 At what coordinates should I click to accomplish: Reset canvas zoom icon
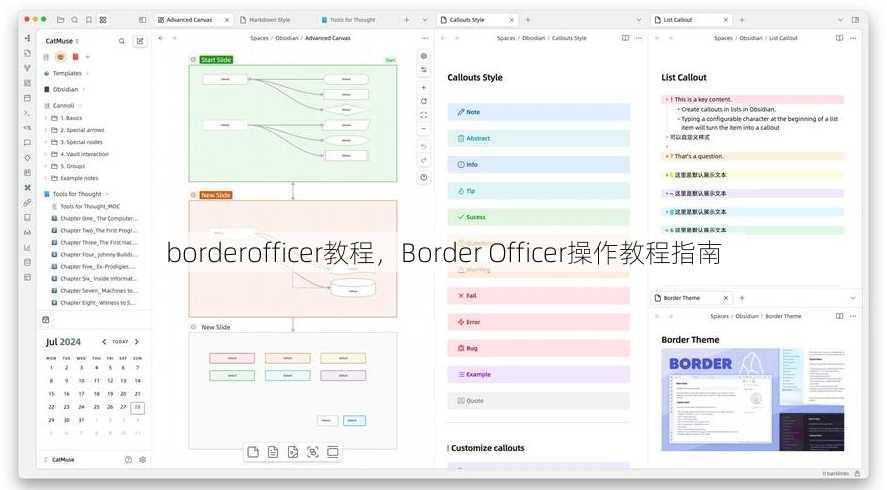click(x=424, y=101)
